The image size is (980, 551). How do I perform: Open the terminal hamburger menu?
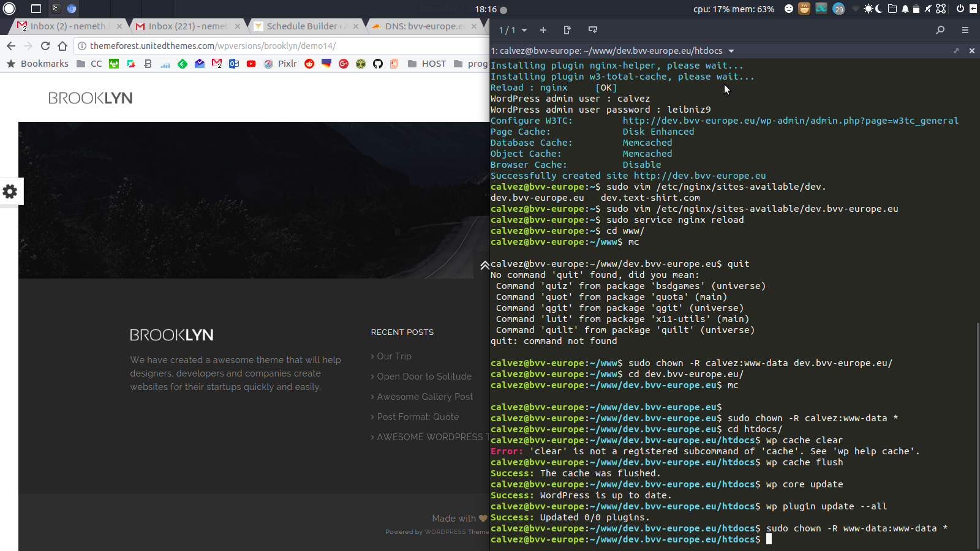point(965,30)
